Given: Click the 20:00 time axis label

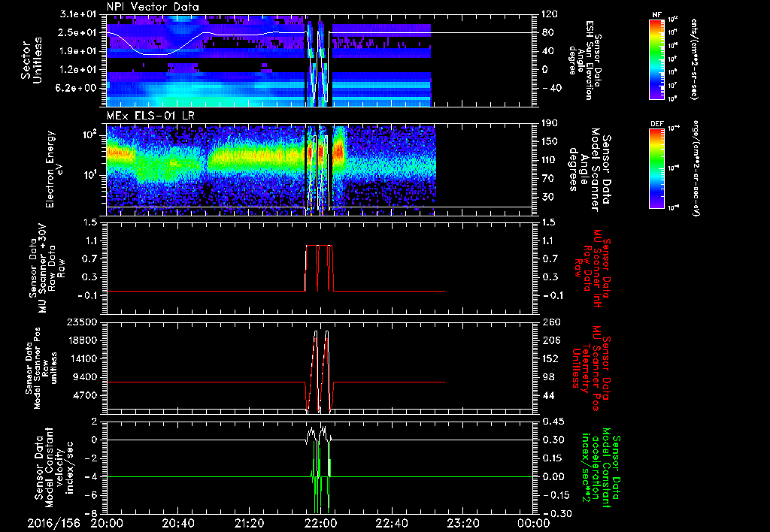Looking at the screenshot, I should point(107,523).
